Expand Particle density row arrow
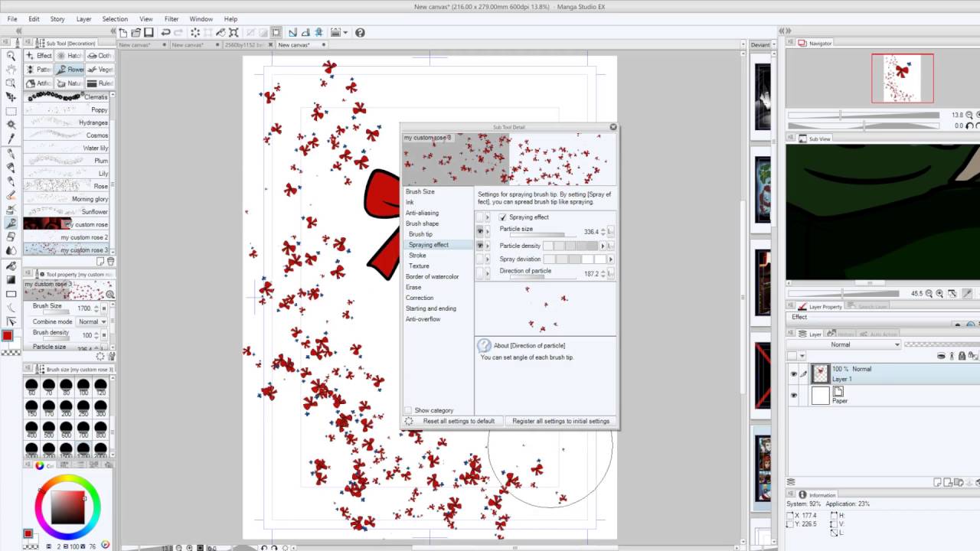 [488, 246]
